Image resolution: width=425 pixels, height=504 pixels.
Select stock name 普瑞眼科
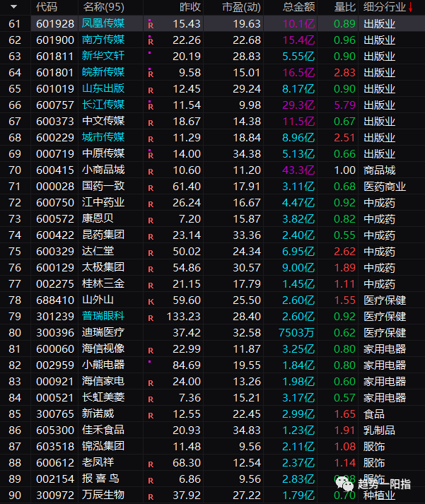pyautogui.click(x=103, y=316)
